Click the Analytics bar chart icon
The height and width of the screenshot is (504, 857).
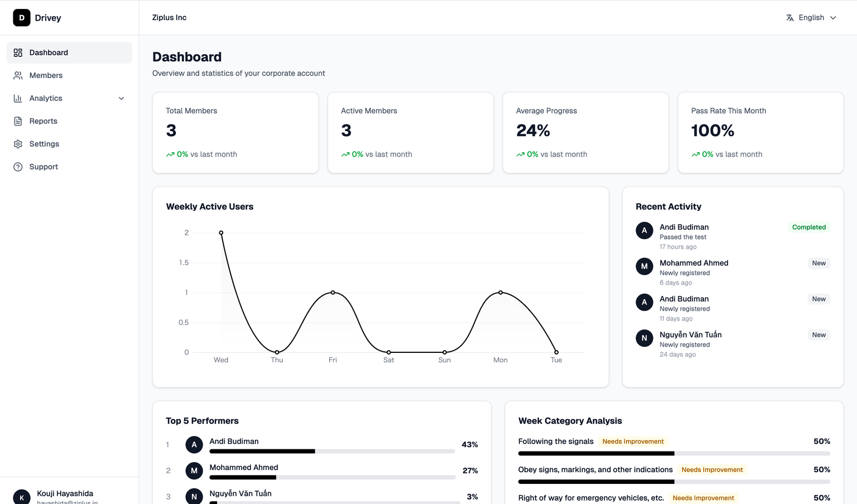coord(18,98)
